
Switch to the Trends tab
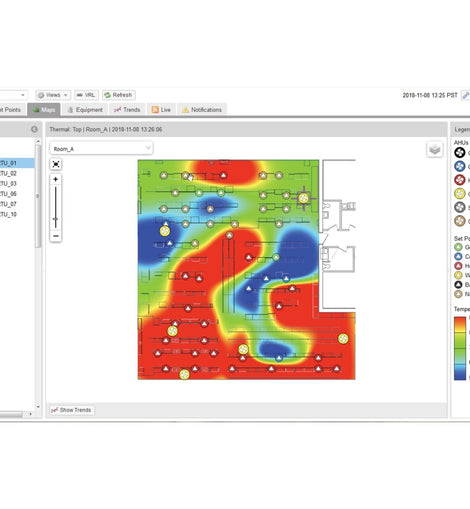click(x=127, y=110)
